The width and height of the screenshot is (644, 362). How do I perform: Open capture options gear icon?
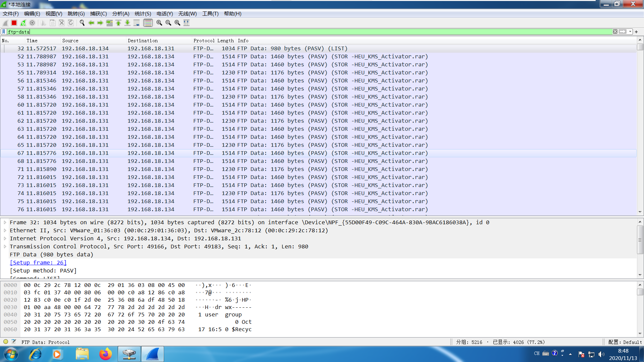coord(32,23)
